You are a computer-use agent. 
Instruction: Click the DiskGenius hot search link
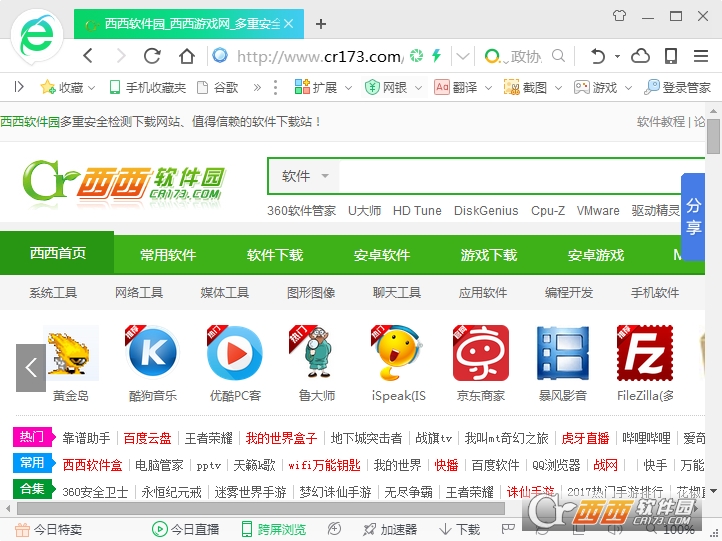click(486, 210)
